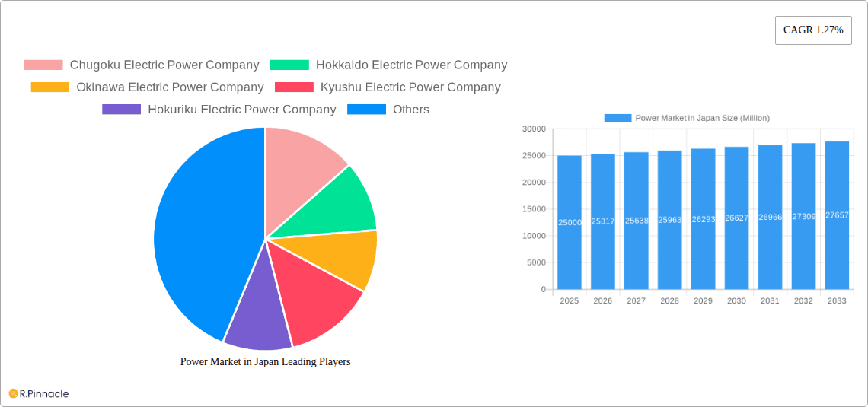The height and width of the screenshot is (407, 868).
Task: Click the 2029 x-axis label
Action: 703,300
